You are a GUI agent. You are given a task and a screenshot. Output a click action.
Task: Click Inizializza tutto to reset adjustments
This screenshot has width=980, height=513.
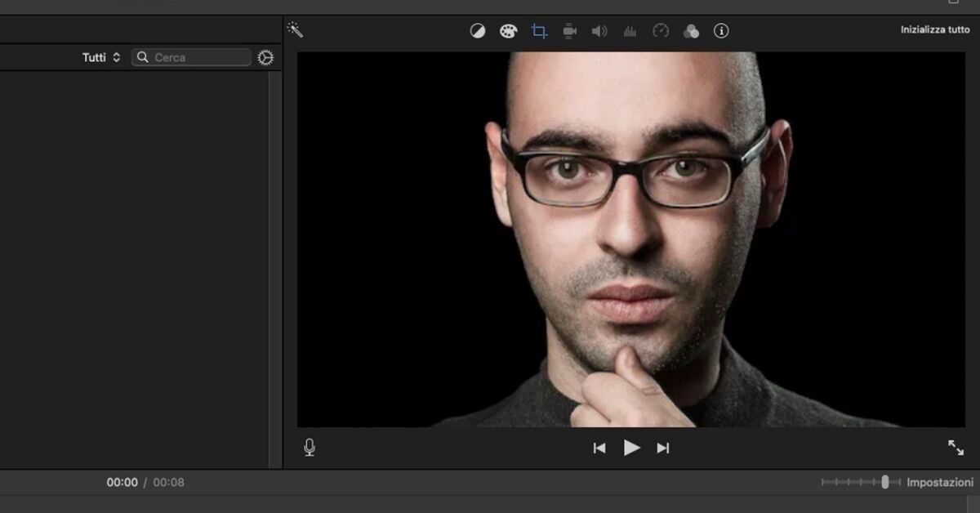tap(935, 29)
